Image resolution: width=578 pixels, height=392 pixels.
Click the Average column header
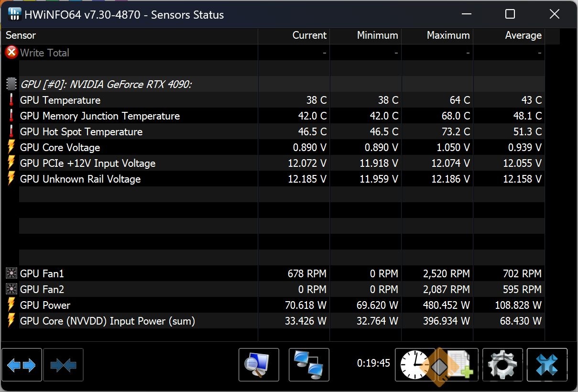coord(523,35)
